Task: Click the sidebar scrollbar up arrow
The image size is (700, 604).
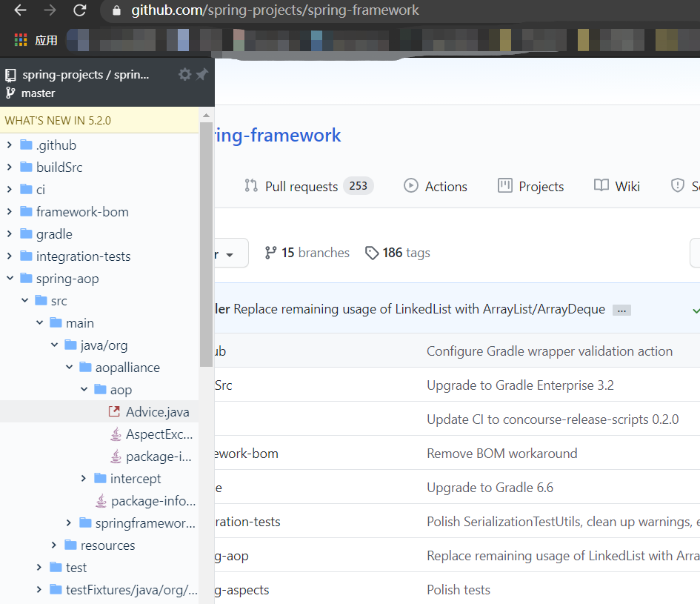Action: point(206,116)
